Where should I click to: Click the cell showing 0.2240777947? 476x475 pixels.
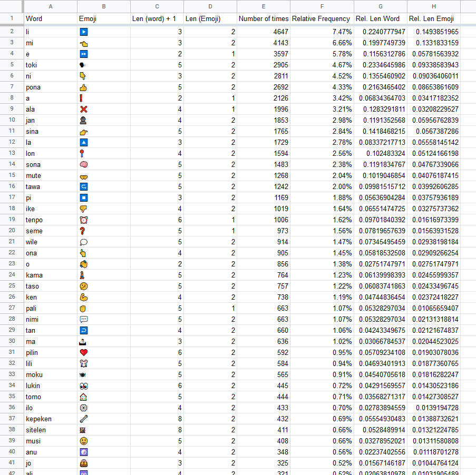pos(381,32)
